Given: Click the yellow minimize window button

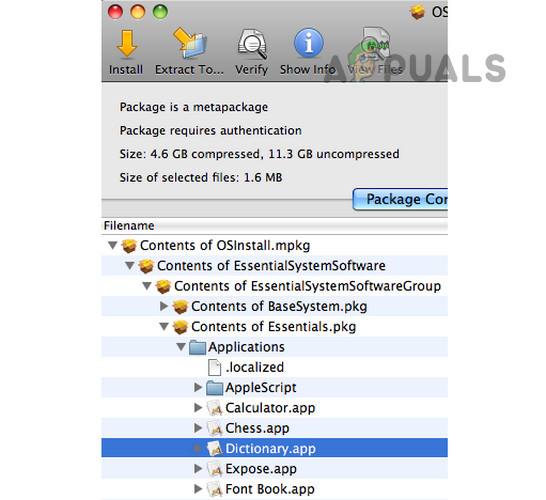Looking at the screenshot, I should coord(138,12).
